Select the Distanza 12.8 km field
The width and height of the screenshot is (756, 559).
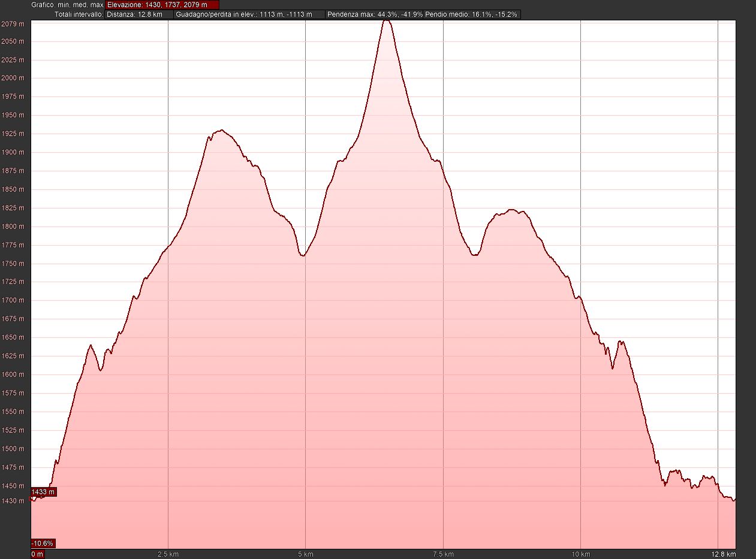pos(139,14)
